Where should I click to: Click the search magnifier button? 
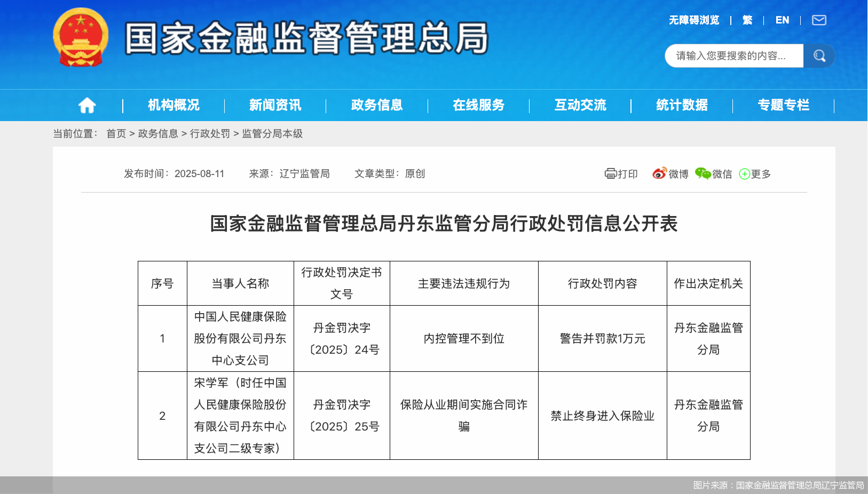click(x=819, y=56)
